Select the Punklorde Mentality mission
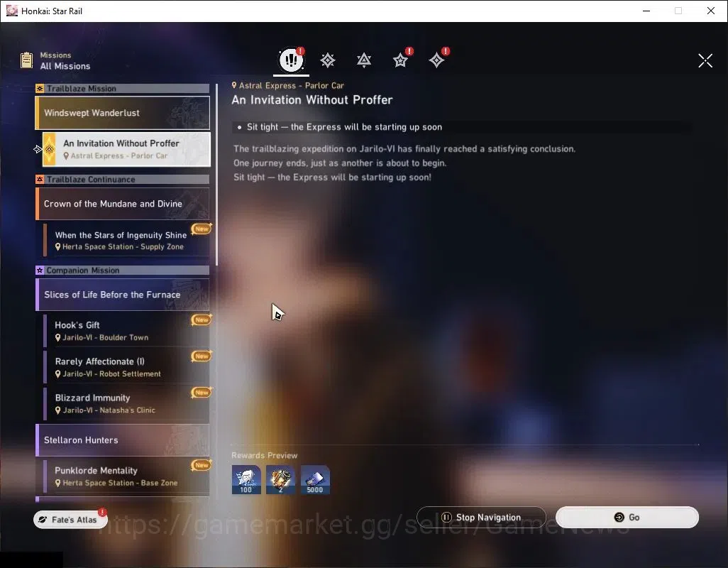Screen dimensions: 728x568 (126, 476)
